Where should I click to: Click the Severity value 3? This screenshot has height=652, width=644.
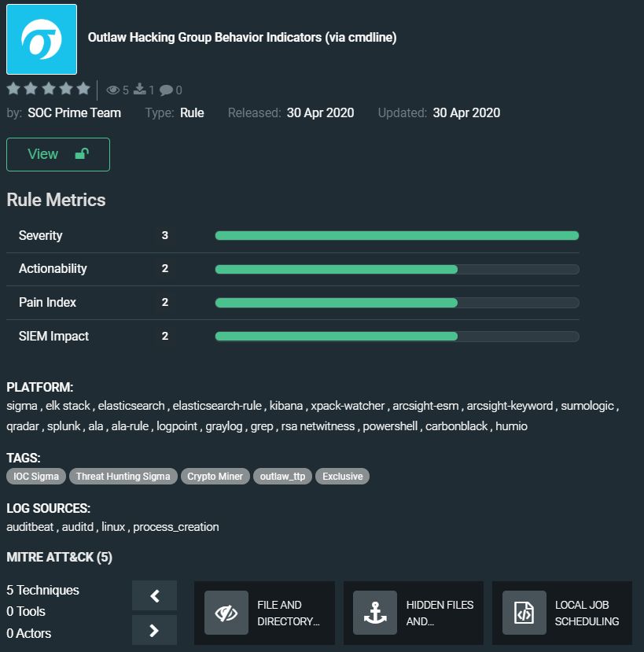pyautogui.click(x=165, y=235)
